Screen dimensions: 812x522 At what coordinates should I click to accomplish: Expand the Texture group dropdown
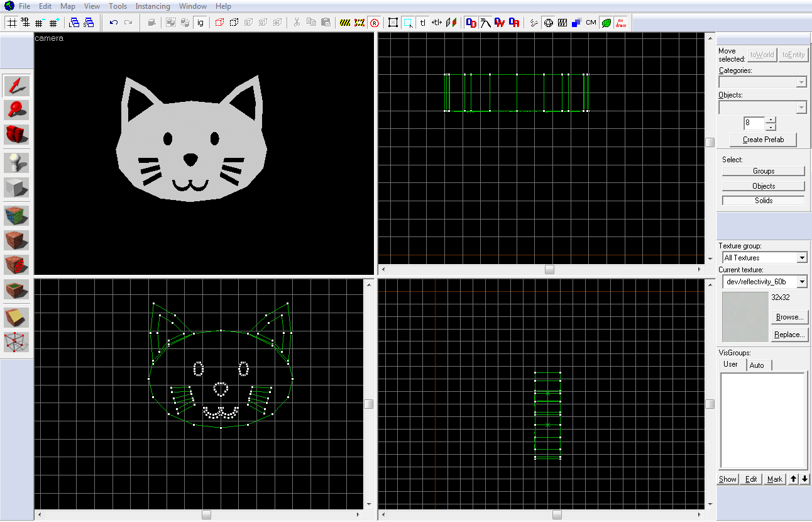coord(801,258)
